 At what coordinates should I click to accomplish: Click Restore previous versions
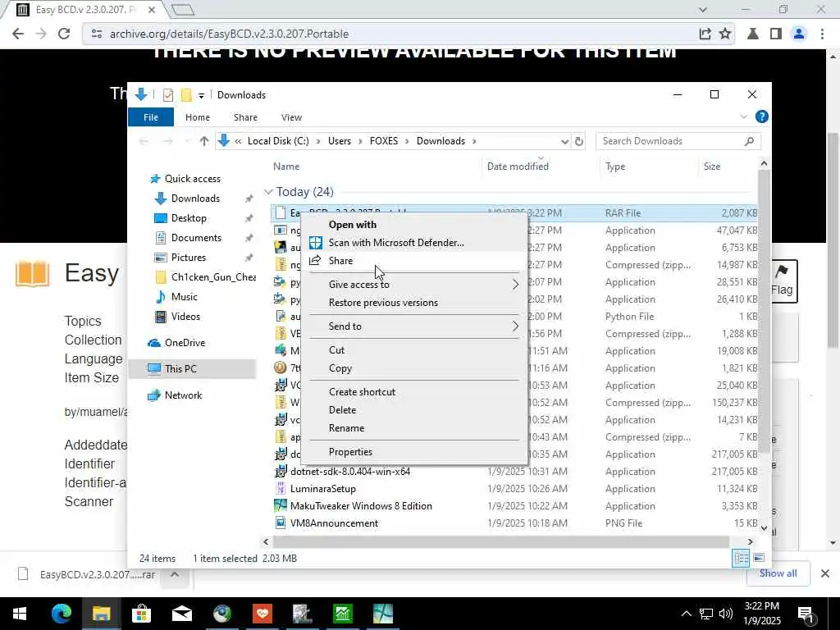pos(383,303)
